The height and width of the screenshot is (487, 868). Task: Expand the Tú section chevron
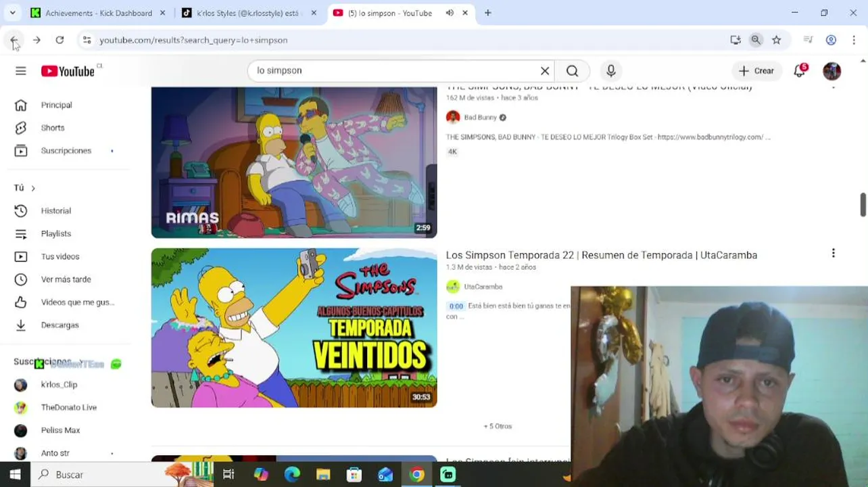[33, 188]
